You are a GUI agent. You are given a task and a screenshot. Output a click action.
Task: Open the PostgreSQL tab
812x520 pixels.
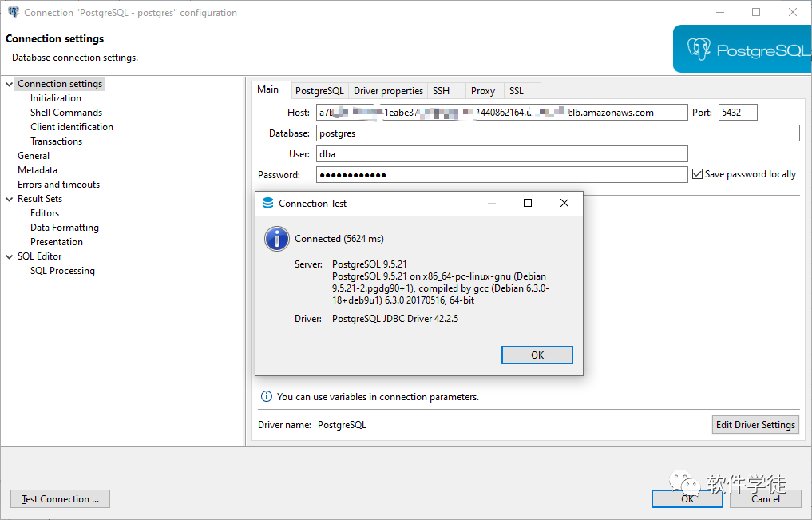[x=319, y=90]
